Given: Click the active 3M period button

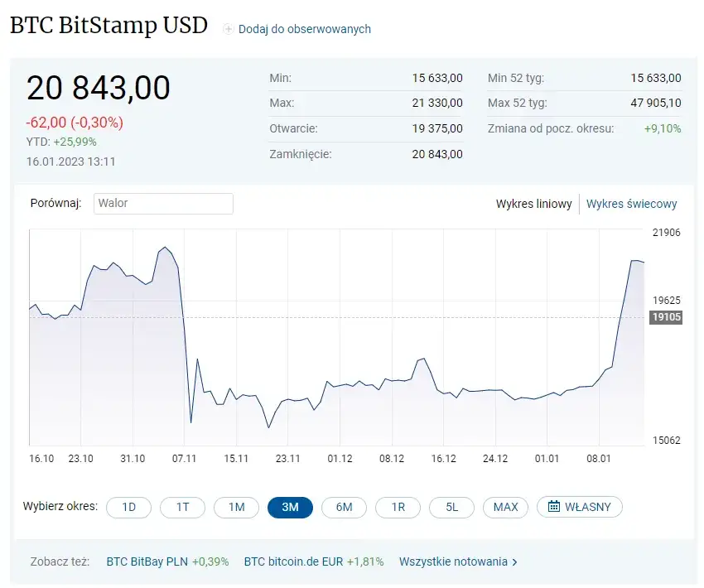Looking at the screenshot, I should (x=290, y=507).
